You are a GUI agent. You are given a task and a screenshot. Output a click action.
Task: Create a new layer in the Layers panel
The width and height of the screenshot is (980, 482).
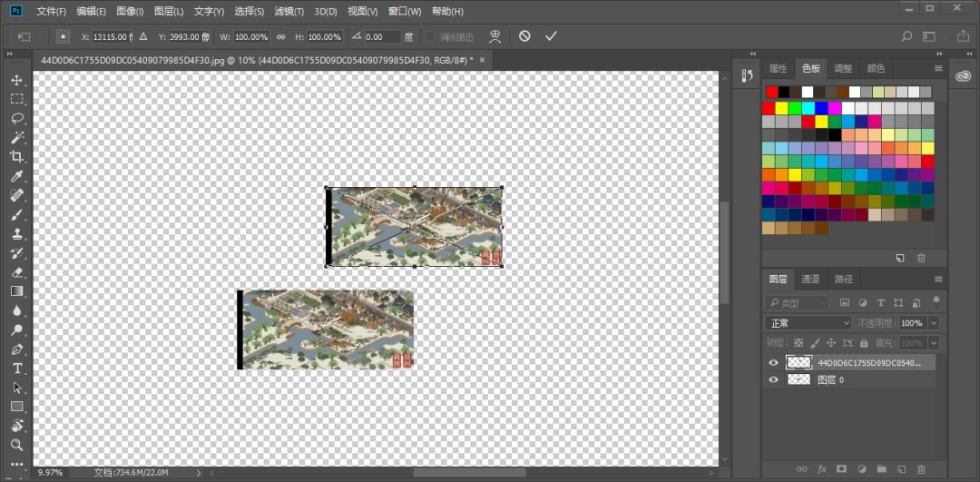pyautogui.click(x=901, y=469)
